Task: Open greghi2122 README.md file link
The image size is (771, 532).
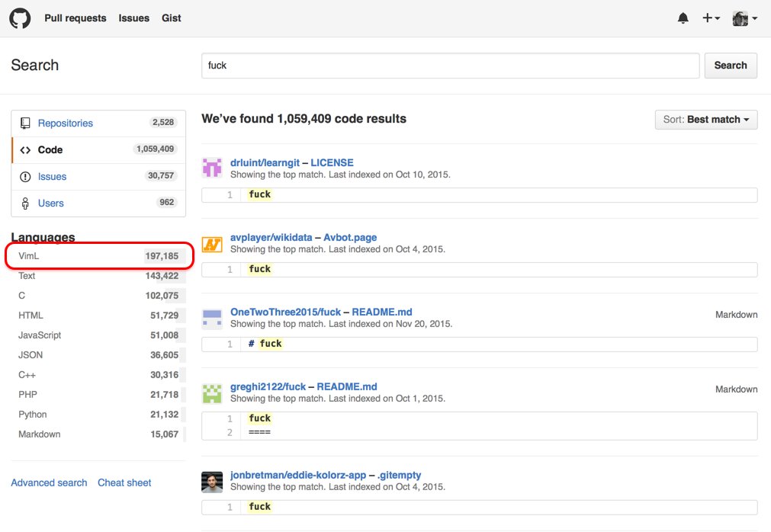Action: click(x=347, y=386)
